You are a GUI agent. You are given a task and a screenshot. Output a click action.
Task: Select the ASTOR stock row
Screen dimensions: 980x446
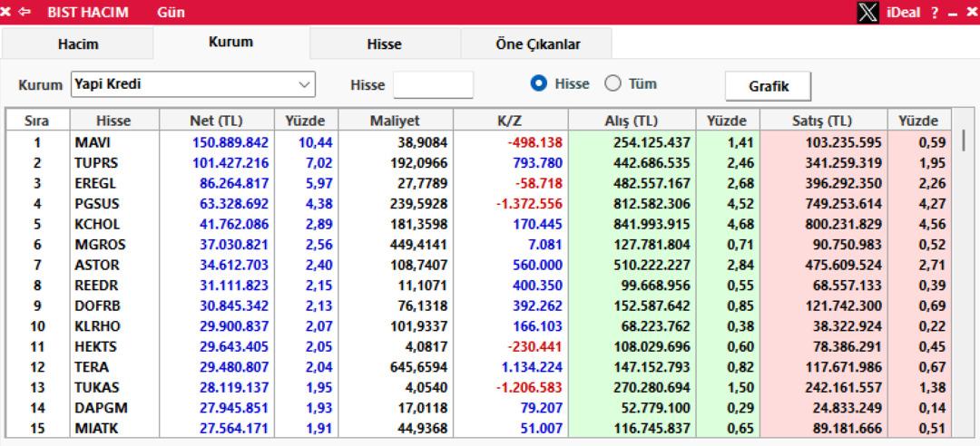pos(479,265)
